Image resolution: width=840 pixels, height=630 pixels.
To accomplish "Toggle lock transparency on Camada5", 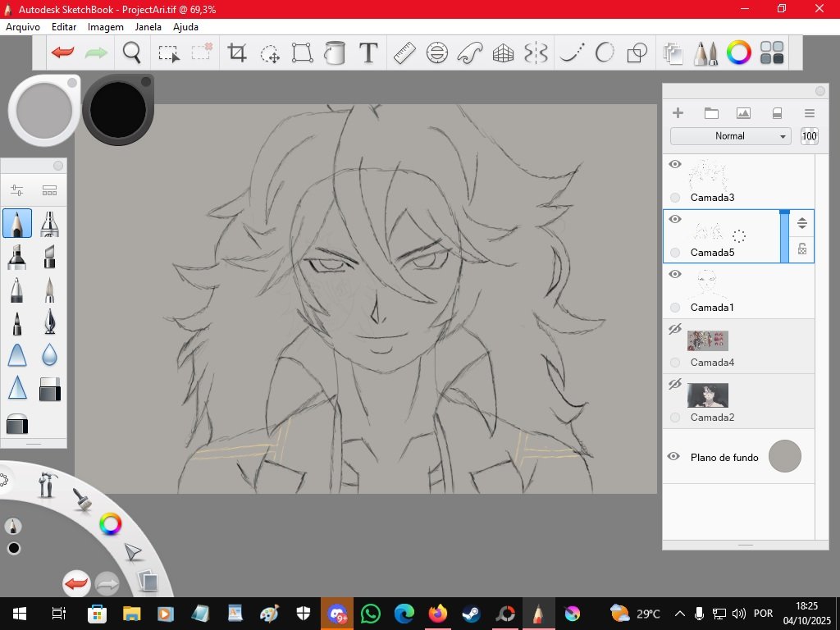I will tap(802, 249).
